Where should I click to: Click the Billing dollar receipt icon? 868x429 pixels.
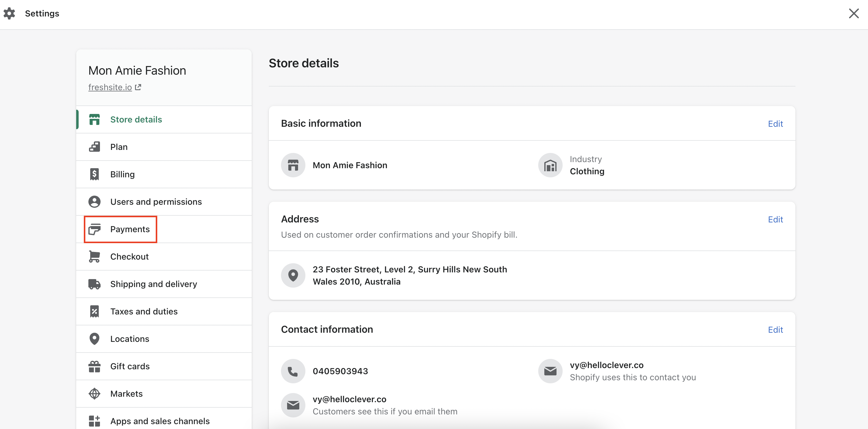(x=94, y=174)
